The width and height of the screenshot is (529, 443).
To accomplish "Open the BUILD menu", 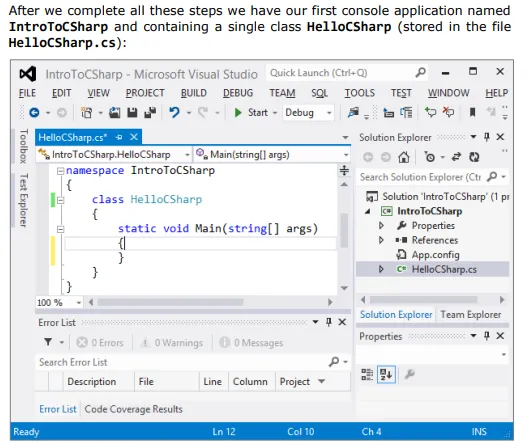I will [194, 93].
